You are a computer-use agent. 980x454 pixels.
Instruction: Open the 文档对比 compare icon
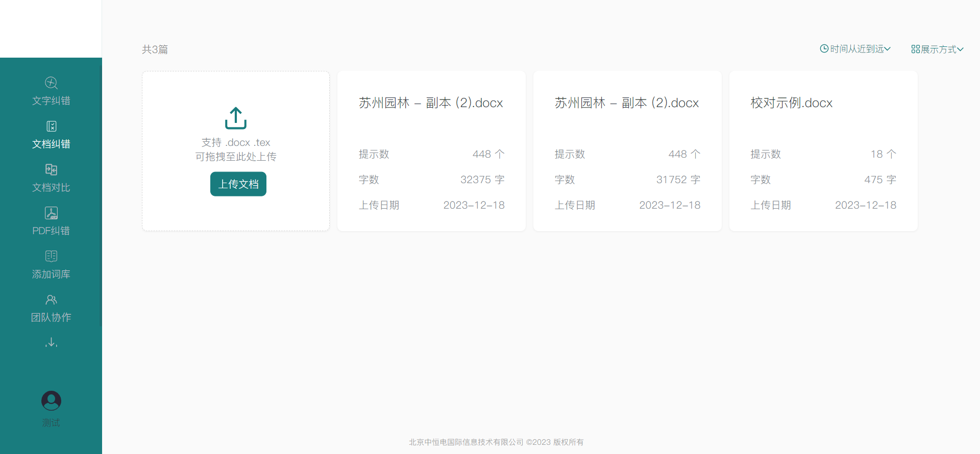pos(51,169)
